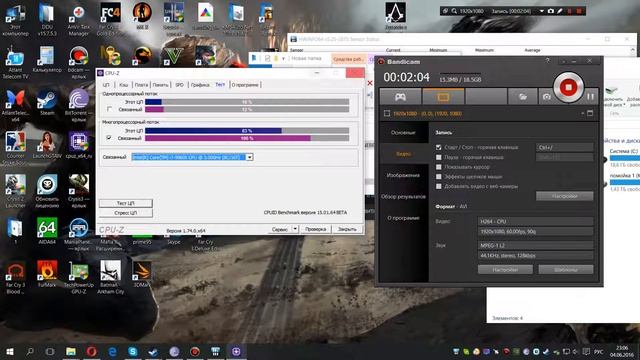Screen dimensions: 640x360
Task: Click the Skype icon on the taskbar
Action: coord(133,351)
